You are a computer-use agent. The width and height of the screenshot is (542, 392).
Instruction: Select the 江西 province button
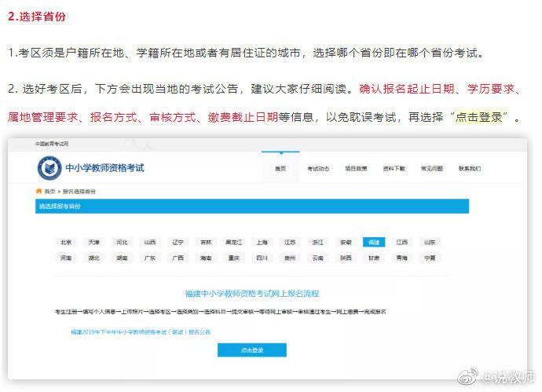[402, 242]
